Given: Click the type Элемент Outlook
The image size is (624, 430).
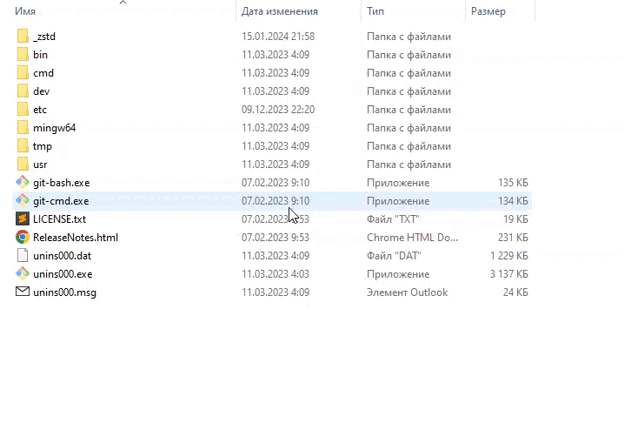Looking at the screenshot, I should pyautogui.click(x=407, y=292).
